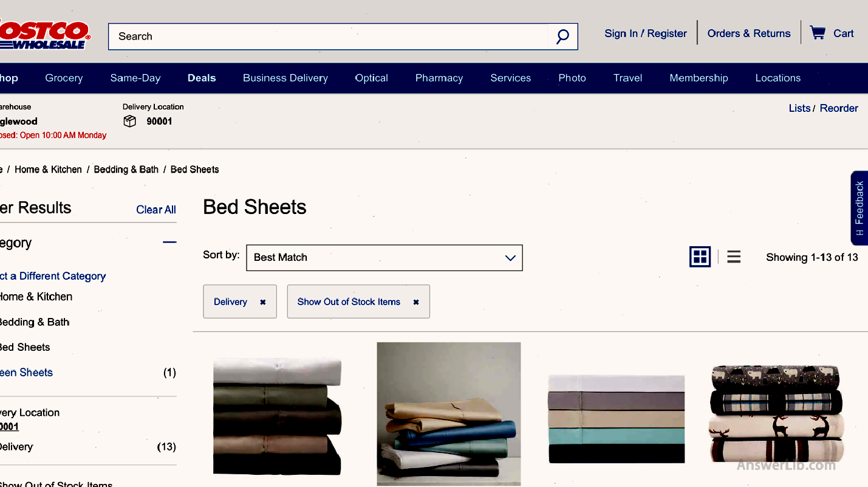Click the Bed Sheets breadcrumb
The height and width of the screenshot is (487, 868).
point(194,170)
